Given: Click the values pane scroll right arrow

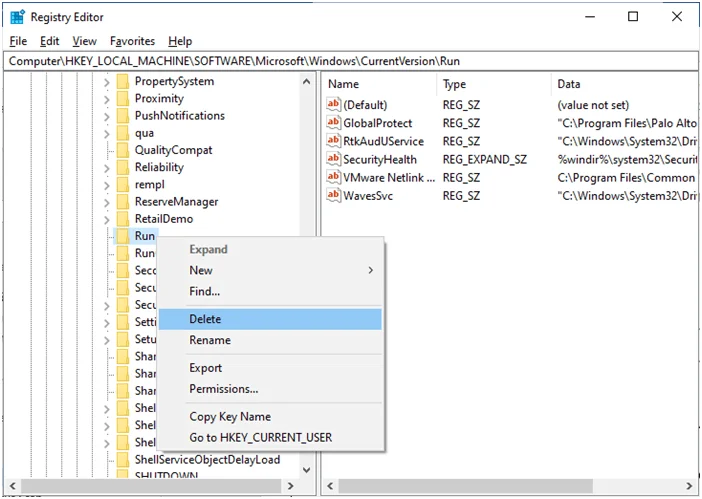Looking at the screenshot, I should pyautogui.click(x=689, y=486).
